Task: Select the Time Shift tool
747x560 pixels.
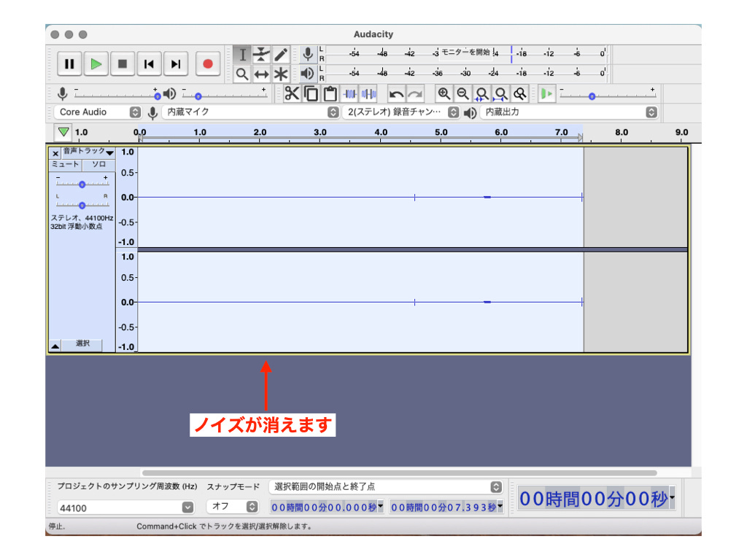Action: click(262, 74)
